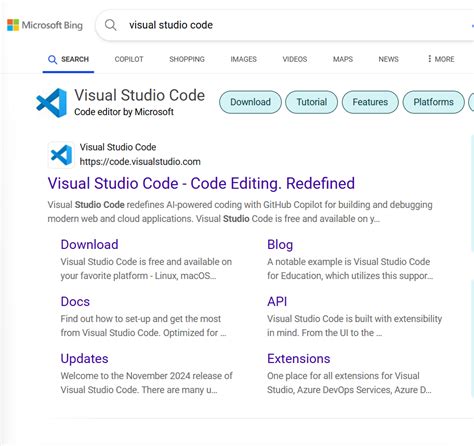Viewport: 474px width, 446px height.
Task: Click the Platforms pill button
Action: point(434,102)
